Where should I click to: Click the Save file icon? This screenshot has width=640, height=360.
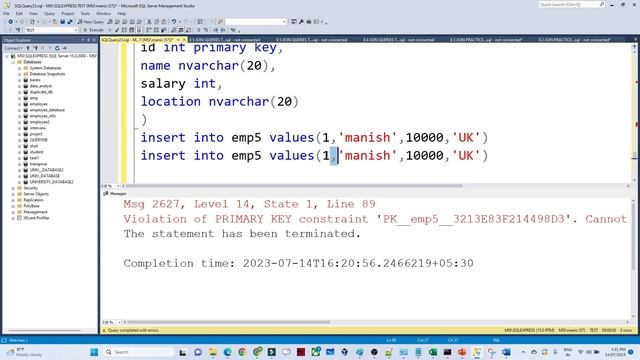[62, 22]
